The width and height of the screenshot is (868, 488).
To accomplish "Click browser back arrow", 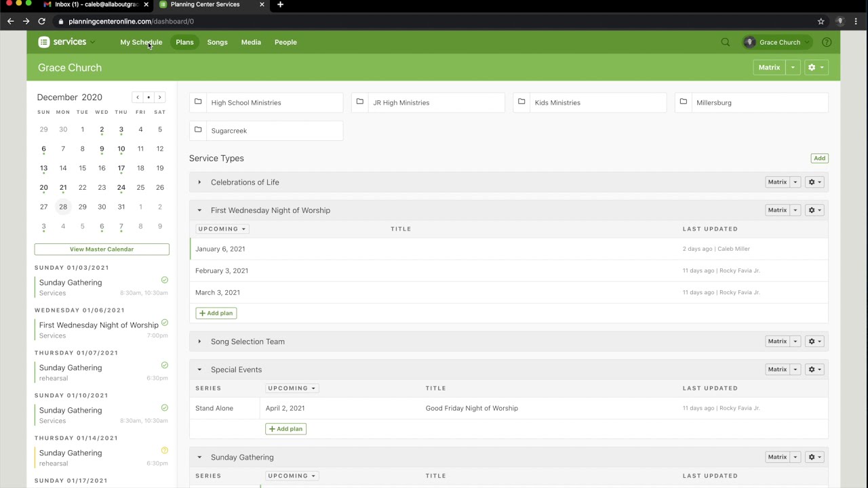I will [x=10, y=21].
